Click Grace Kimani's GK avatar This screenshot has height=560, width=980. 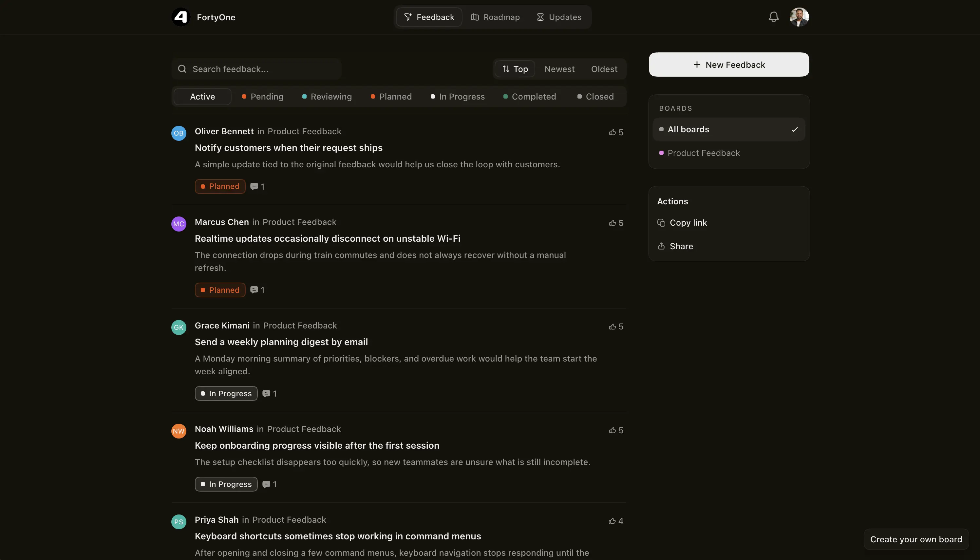(x=179, y=327)
